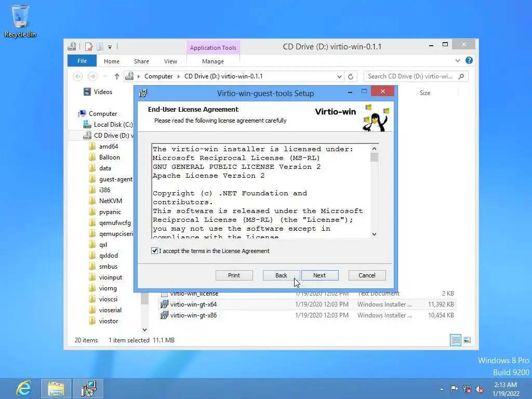The width and height of the screenshot is (532, 399).
Task: Open the qxldod folder in tree
Action: tap(103, 256)
